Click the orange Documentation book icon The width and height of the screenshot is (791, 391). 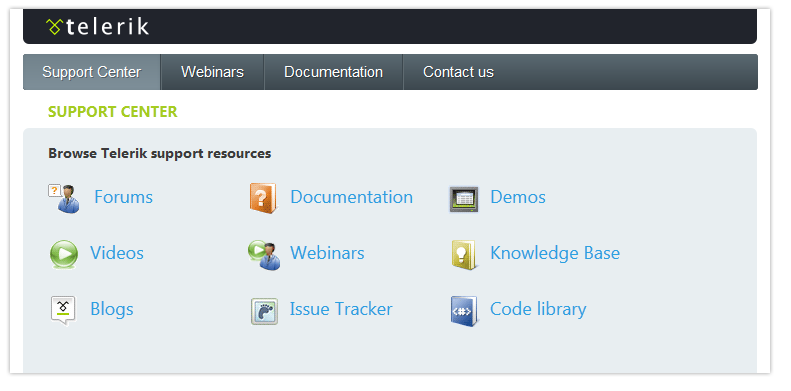263,198
